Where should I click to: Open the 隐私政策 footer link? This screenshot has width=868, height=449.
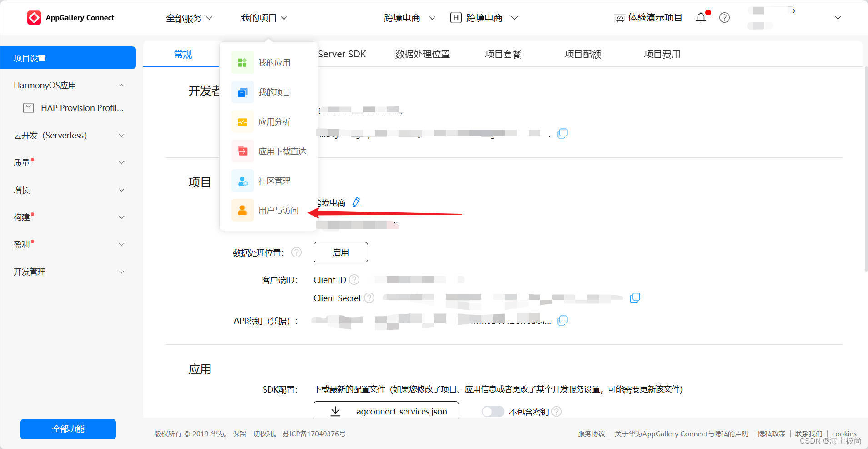pos(772,434)
